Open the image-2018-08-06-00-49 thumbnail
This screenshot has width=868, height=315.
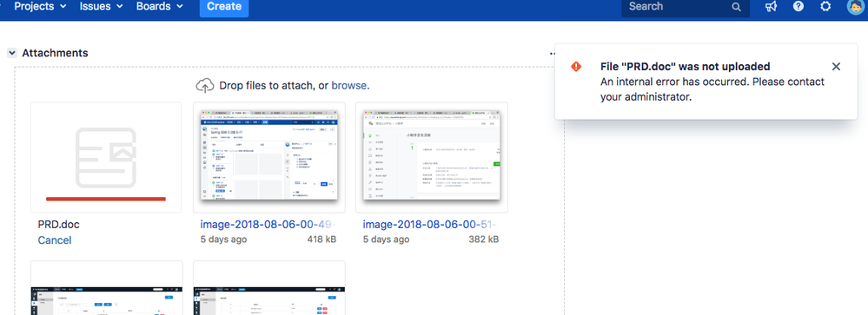point(269,157)
